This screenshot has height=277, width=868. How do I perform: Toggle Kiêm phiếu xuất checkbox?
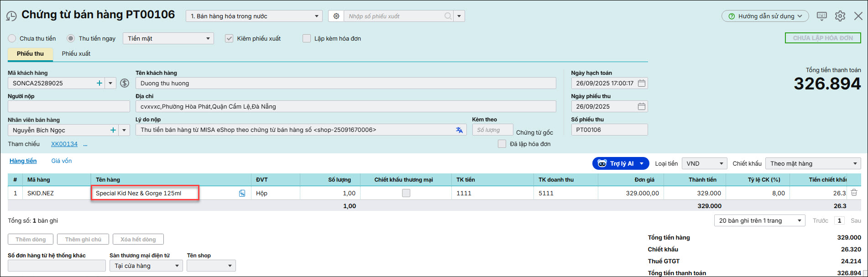tap(229, 38)
